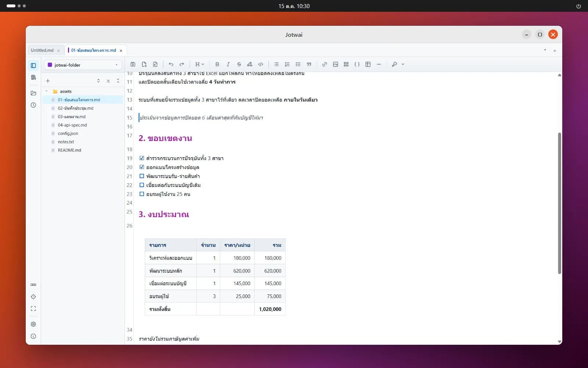Open the library books icon
Viewport: 588px width, 368px height.
click(x=33, y=77)
